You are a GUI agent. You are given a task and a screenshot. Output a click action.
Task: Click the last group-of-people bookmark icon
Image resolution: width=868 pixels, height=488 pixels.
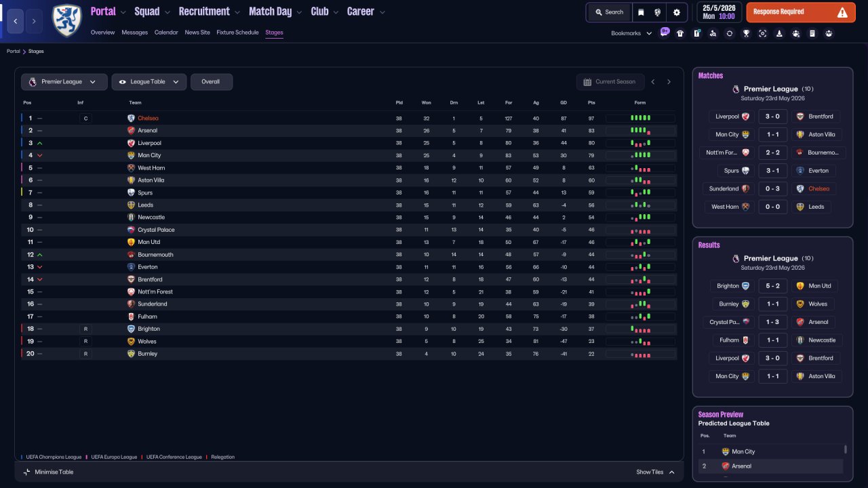pos(829,33)
